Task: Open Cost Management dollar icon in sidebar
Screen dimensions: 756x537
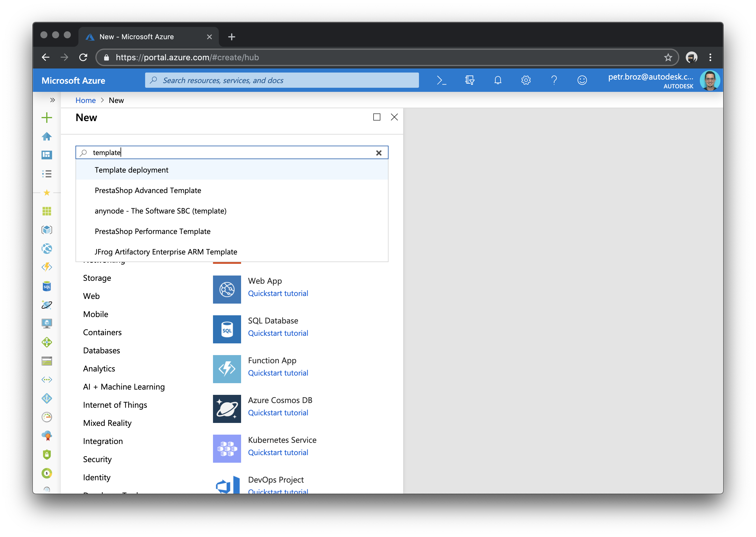Action: [47, 473]
